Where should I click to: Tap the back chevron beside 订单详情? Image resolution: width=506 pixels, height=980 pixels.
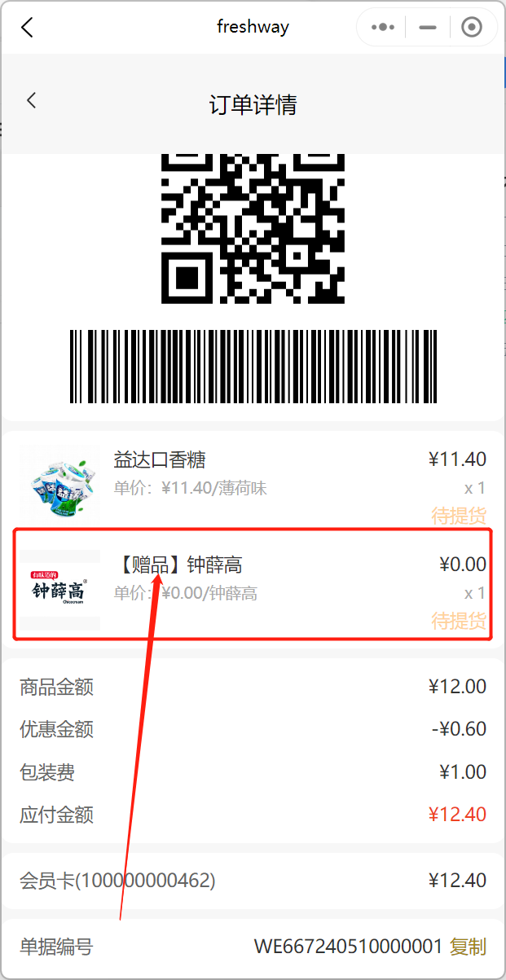tap(31, 100)
